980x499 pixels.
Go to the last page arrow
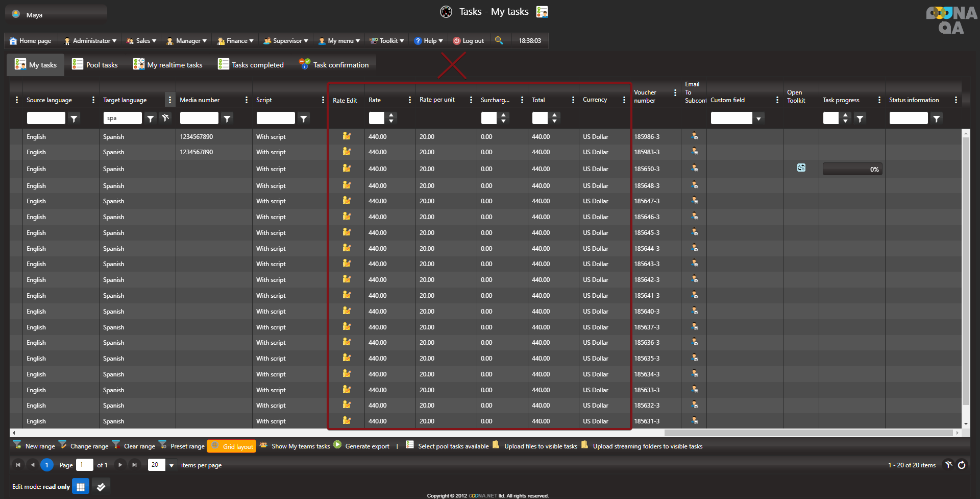[134, 465]
